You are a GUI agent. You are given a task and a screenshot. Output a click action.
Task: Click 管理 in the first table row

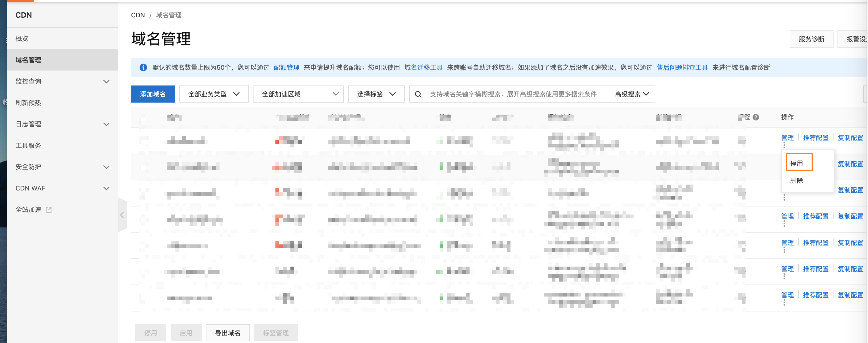coord(787,138)
